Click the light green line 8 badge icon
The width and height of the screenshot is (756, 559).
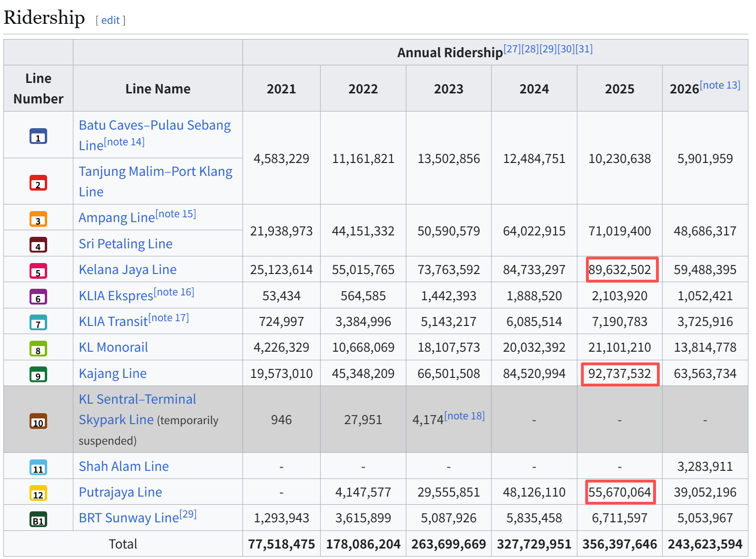point(38,348)
